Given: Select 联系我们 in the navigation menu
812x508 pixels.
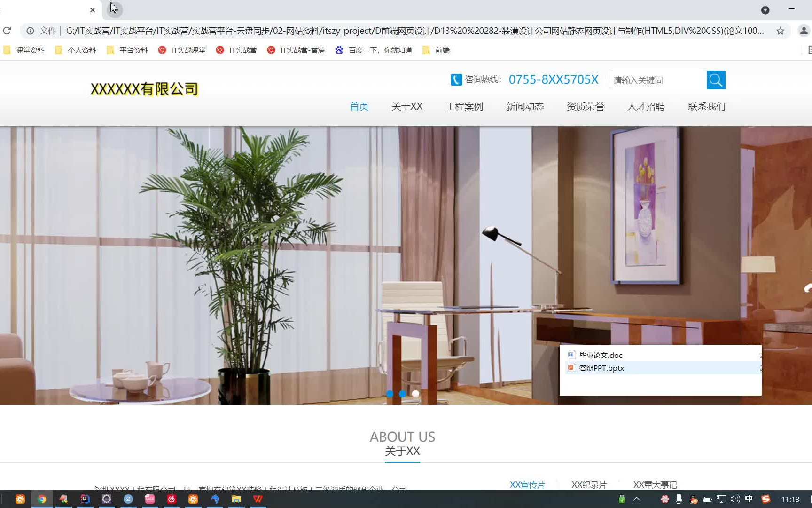Looking at the screenshot, I should click(705, 106).
